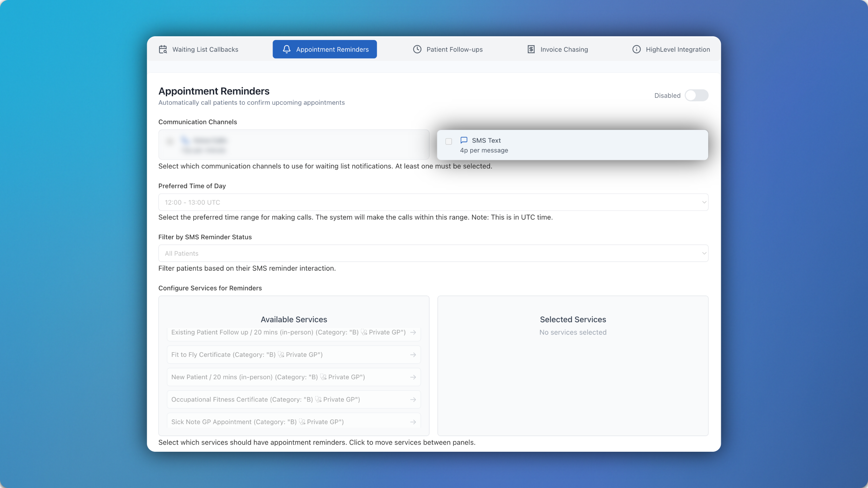This screenshot has width=868, height=488.
Task: Click the bell icon on Appointment Reminders
Action: click(x=287, y=49)
